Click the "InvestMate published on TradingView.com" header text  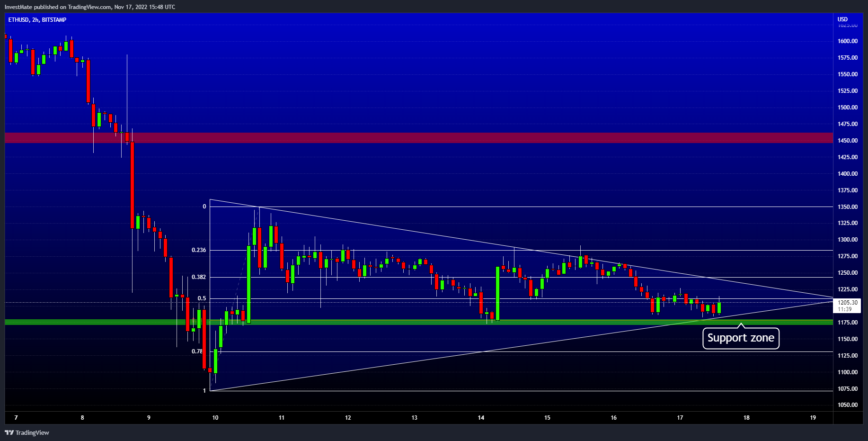[x=58, y=7]
